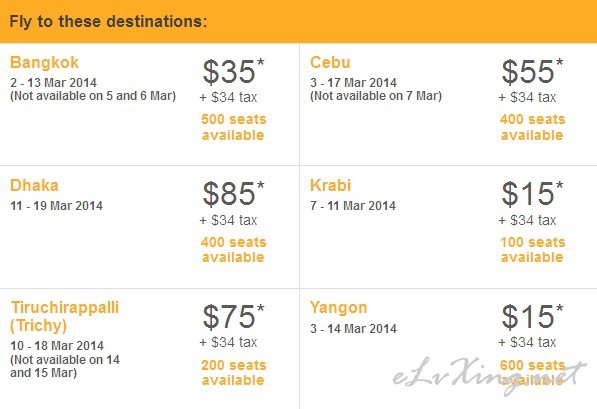Open the Bangkok destination link
The height and width of the screenshot is (409, 597).
pos(44,62)
